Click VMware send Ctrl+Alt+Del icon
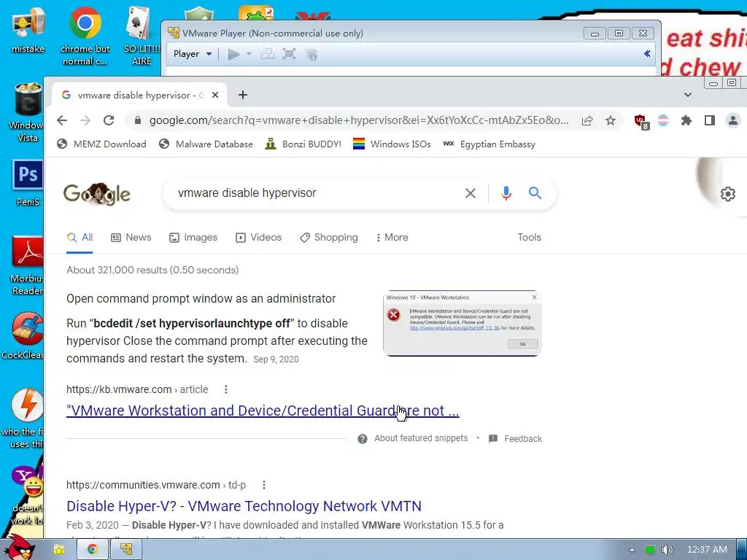This screenshot has width=747, height=560. click(x=267, y=54)
